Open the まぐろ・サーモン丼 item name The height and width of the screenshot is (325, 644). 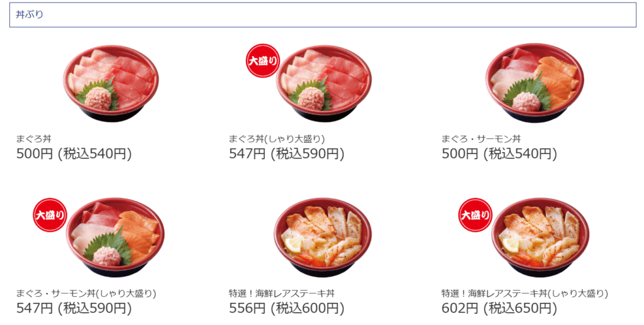click(x=482, y=139)
